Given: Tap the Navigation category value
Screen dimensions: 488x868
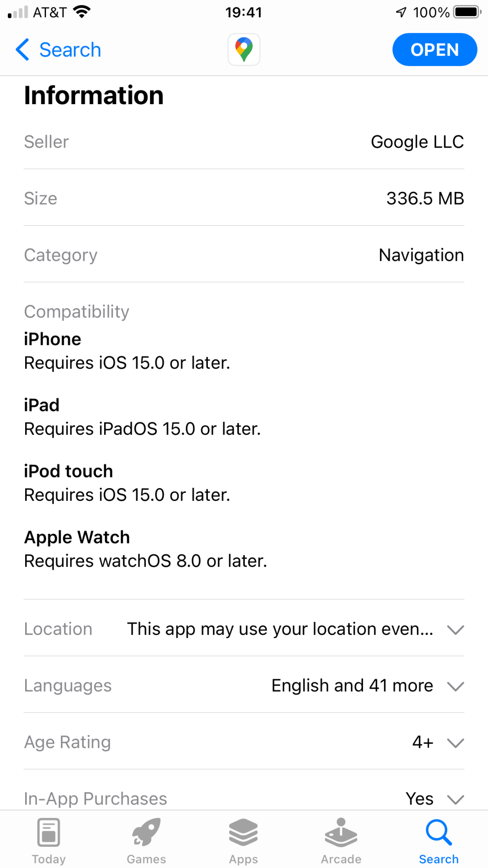Looking at the screenshot, I should [x=421, y=255].
